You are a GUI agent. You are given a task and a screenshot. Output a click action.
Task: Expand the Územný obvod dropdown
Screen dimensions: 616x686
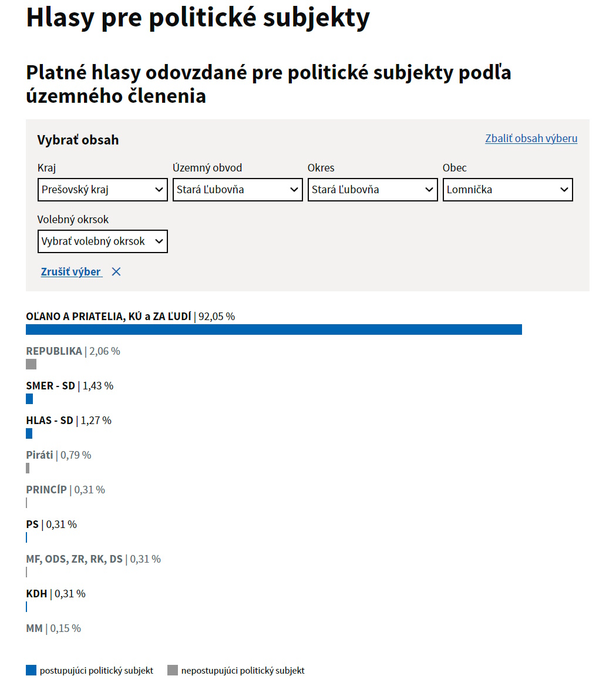[x=238, y=190]
